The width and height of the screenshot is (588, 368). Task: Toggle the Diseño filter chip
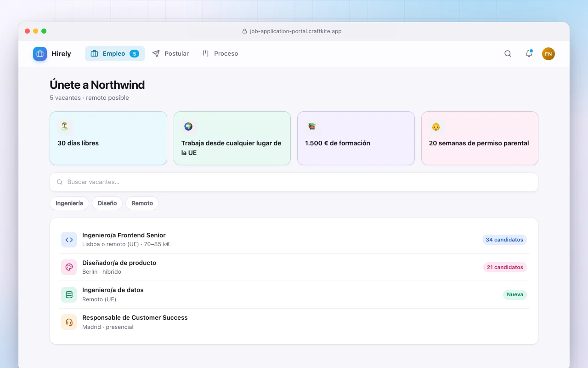coord(107,203)
